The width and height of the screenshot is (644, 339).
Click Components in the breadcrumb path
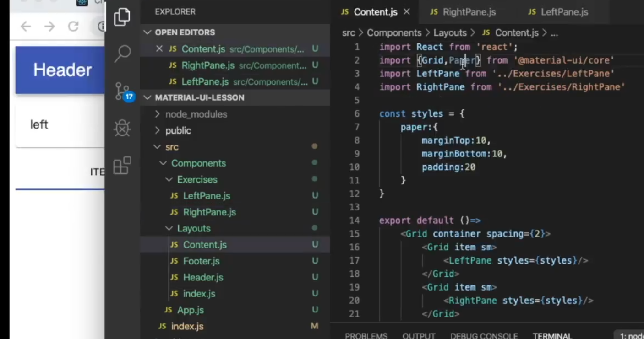(394, 32)
